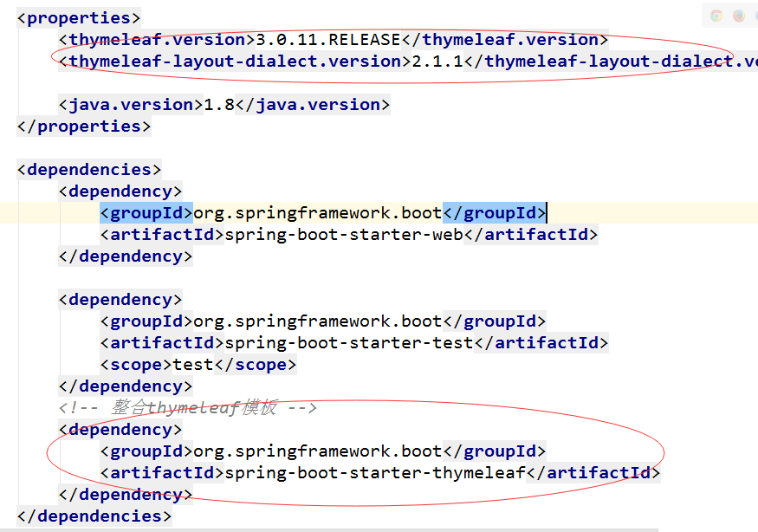Click spring-boot-starter-test artifactId text
758x532 pixels.
(349, 343)
